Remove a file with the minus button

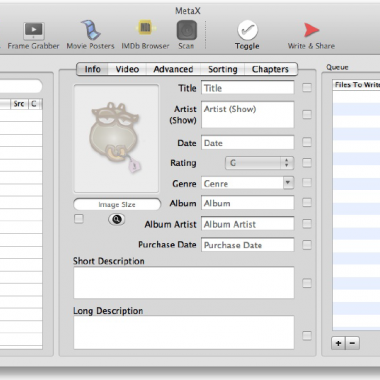[353, 343]
